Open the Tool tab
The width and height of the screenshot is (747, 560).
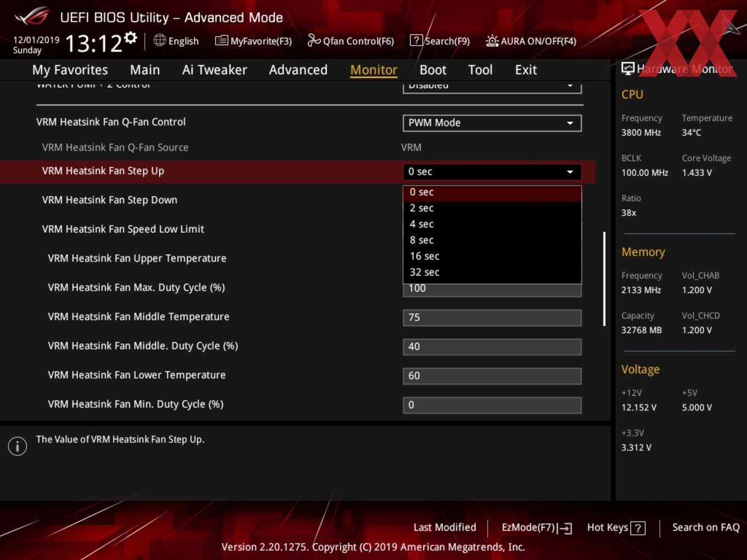(x=480, y=70)
